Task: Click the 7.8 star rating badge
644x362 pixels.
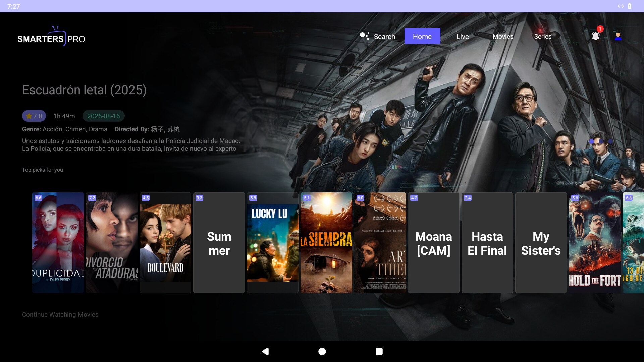Action: point(34,116)
